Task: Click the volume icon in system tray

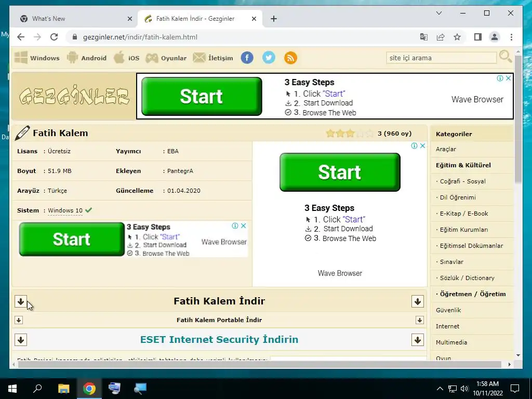Action: 464,389
